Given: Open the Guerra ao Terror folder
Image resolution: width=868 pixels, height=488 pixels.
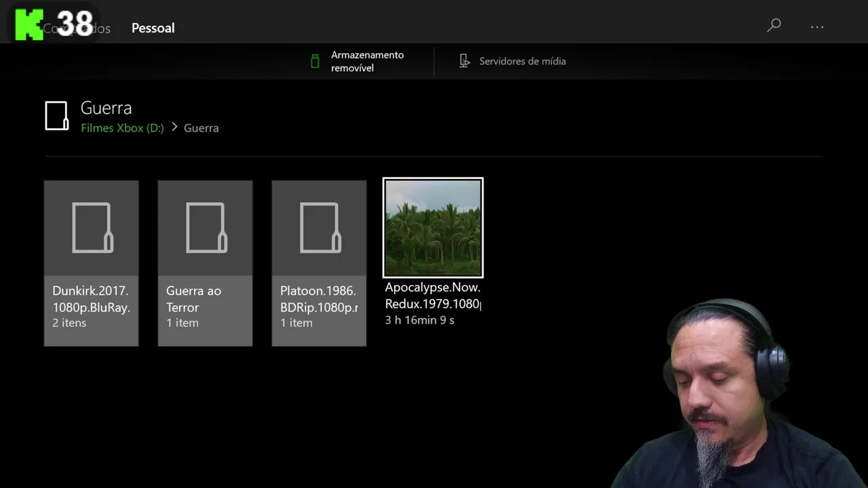Looking at the screenshot, I should [205, 263].
